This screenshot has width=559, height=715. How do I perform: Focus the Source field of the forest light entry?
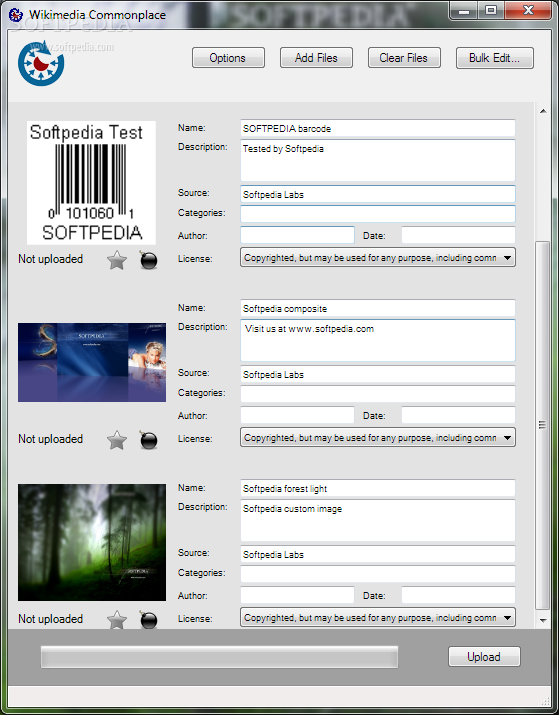point(378,554)
